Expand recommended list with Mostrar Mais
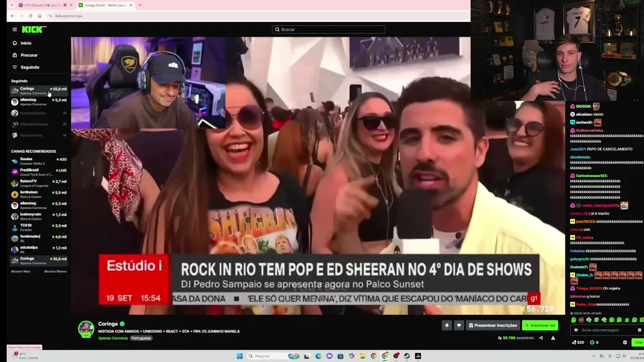Image resolution: width=644 pixels, height=362 pixels. (21, 271)
